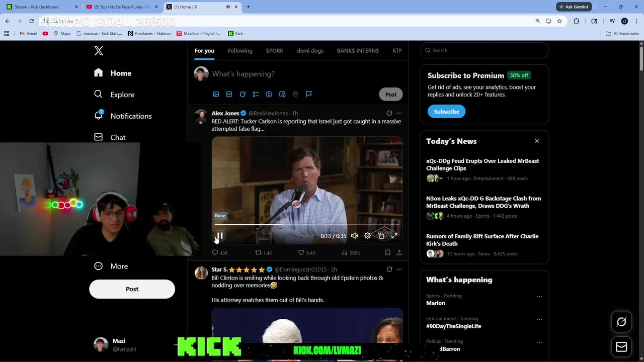Open the Explore page
This screenshot has height=362, width=644.
point(114,95)
